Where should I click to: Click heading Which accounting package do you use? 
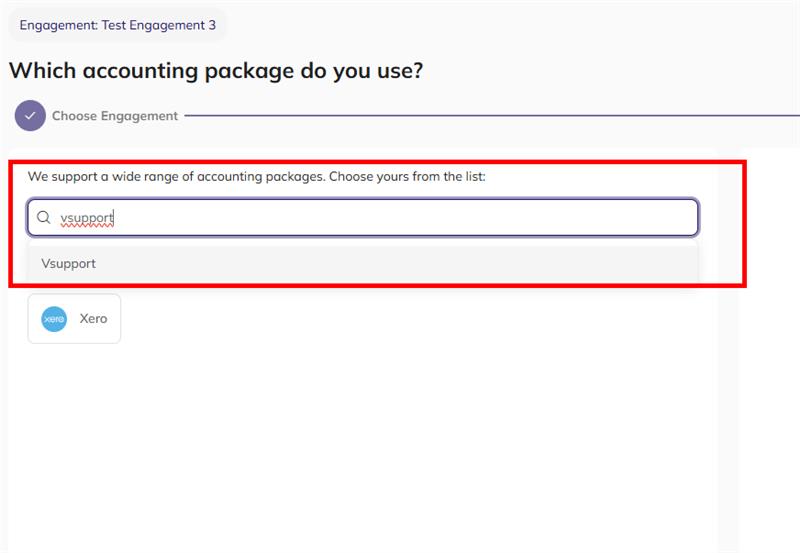tap(216, 71)
